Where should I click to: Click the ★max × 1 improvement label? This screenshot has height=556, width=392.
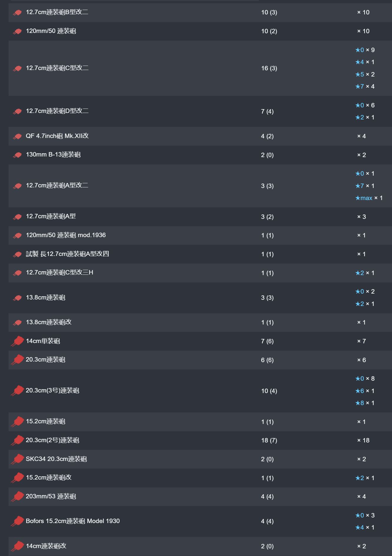click(x=369, y=198)
